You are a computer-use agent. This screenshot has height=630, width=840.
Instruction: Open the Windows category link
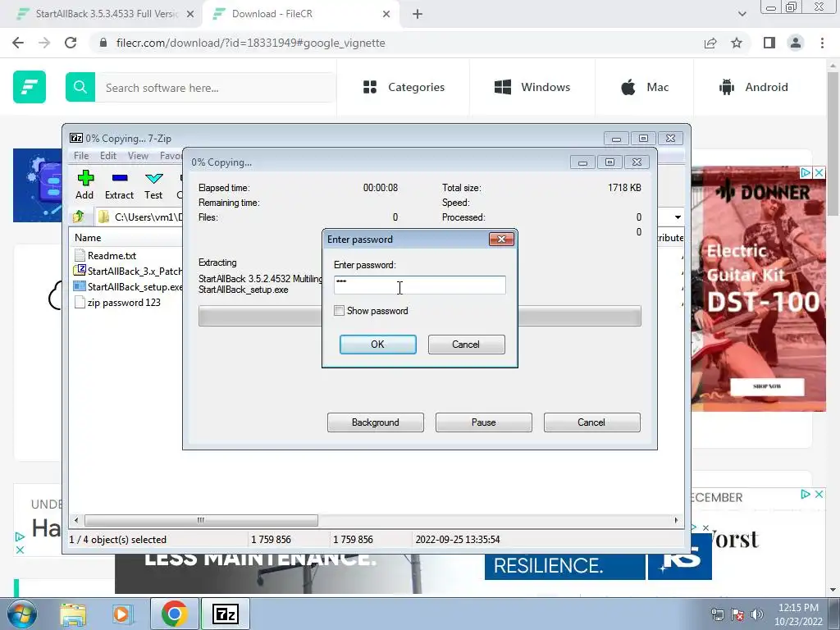[x=532, y=87]
